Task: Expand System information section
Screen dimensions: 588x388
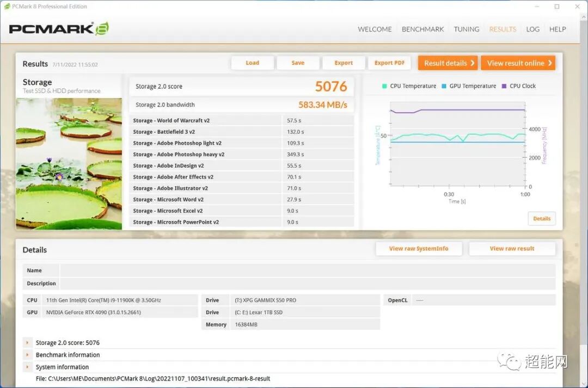Action: click(x=27, y=367)
